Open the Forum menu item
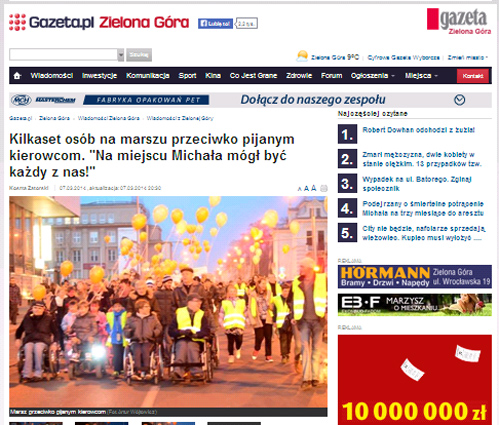This screenshot has height=425, width=499. tap(331, 76)
